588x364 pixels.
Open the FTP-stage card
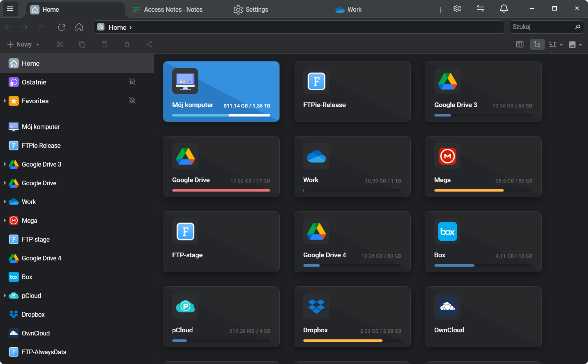point(221,242)
